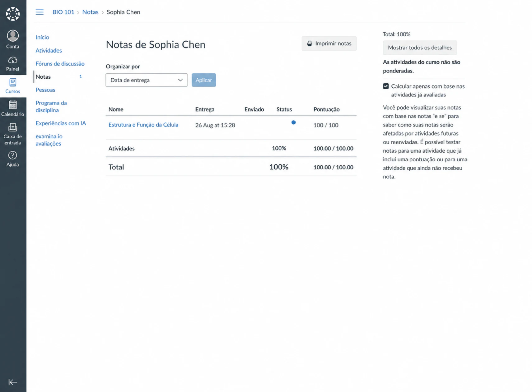The image size is (532, 392).
Task: Uncheck Calcular apenas com base nas atividades já avaliadas
Action: (386, 86)
